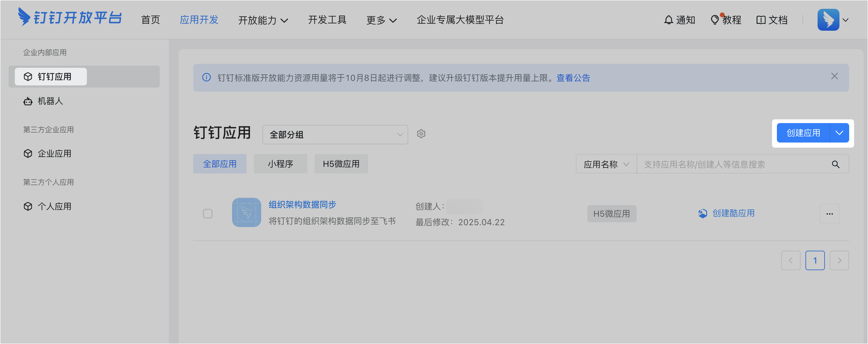
Task: Open the 组织架构数据同步 app name link
Action: (302, 205)
